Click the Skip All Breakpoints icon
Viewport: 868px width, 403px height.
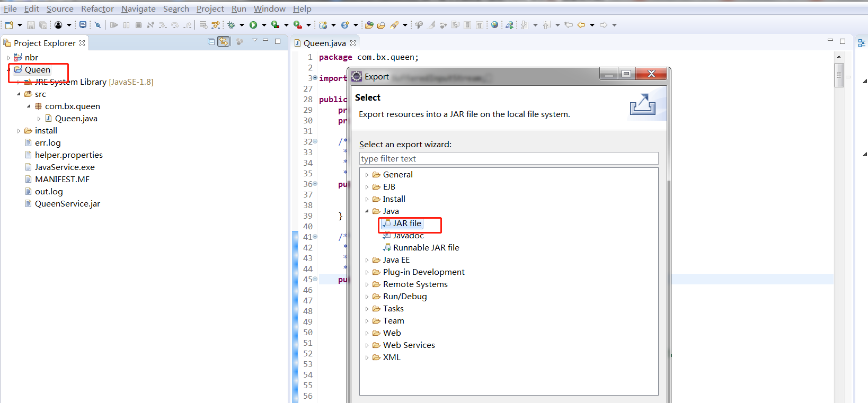point(98,25)
